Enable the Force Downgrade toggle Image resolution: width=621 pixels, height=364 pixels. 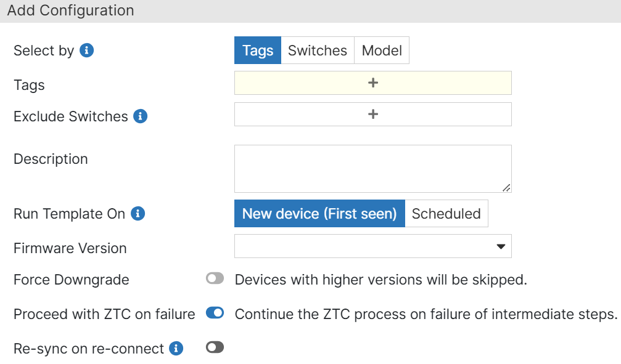(x=214, y=279)
